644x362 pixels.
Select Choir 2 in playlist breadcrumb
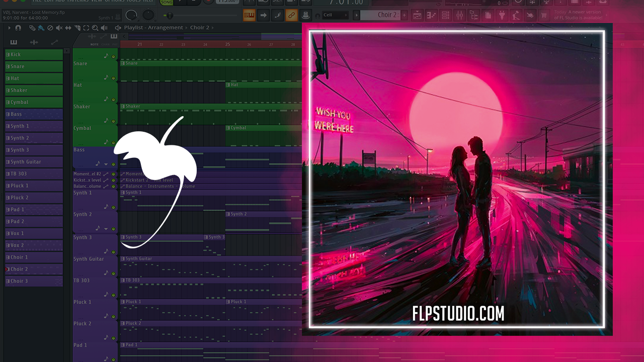coord(200,28)
